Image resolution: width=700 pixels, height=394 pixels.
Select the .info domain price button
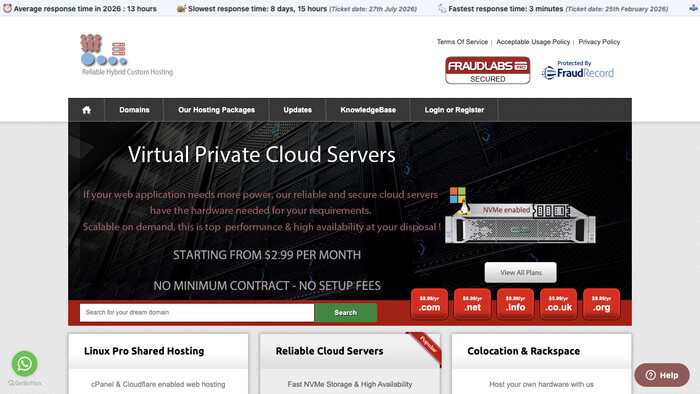pyautogui.click(x=515, y=304)
